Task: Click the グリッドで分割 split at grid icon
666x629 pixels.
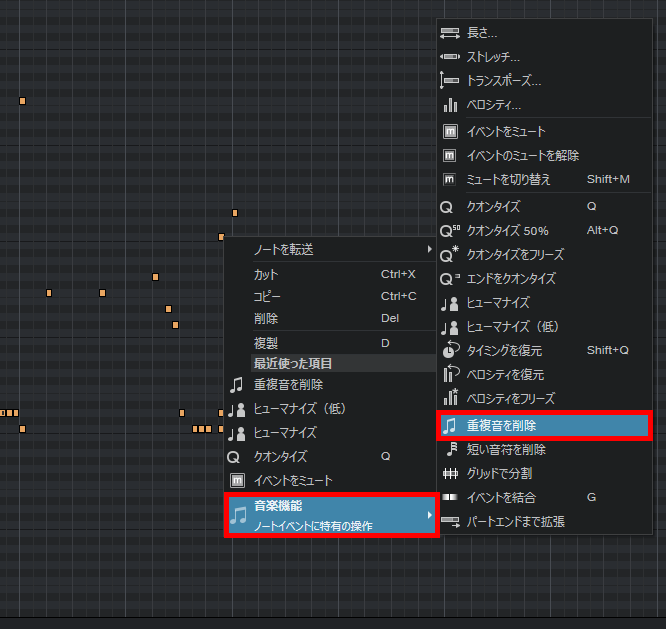Action: 449,473
